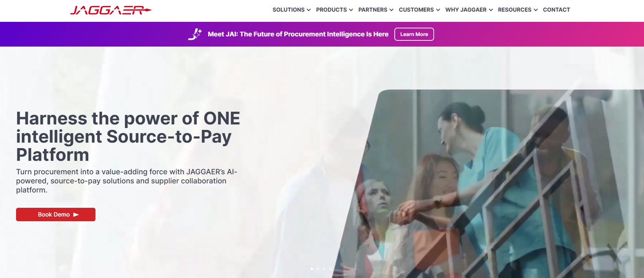Click the Learn More button

coord(414,34)
